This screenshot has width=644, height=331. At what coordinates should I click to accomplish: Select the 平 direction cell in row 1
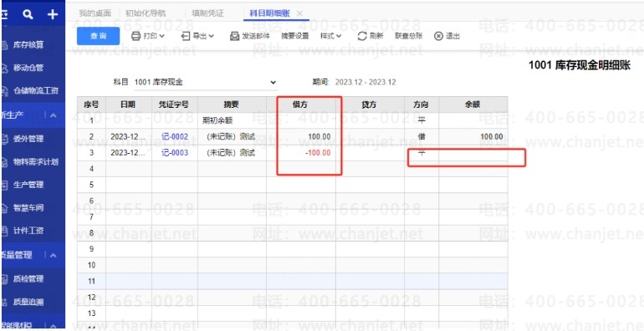click(422, 120)
